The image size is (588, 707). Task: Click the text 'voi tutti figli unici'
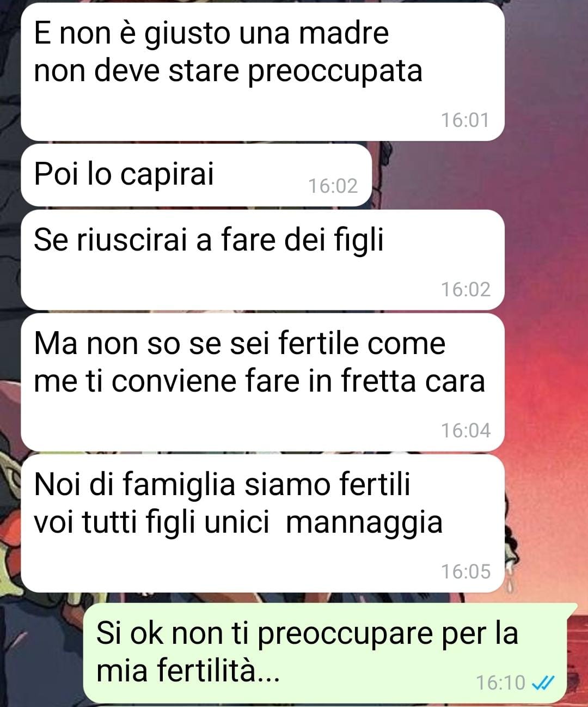tap(151, 523)
